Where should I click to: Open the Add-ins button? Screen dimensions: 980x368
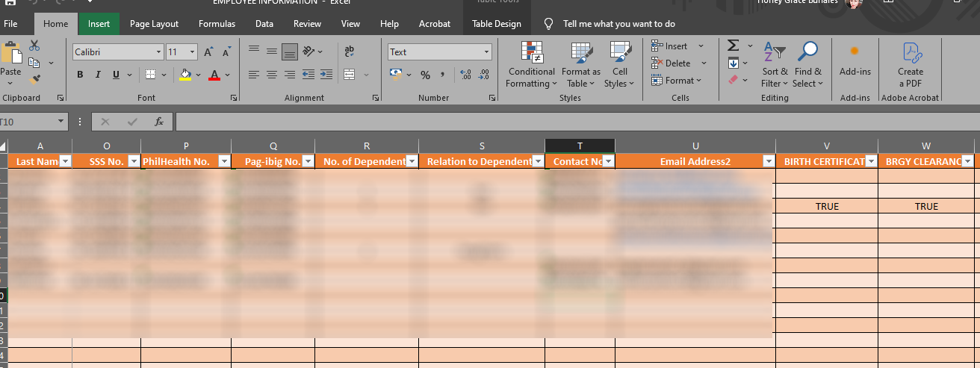855,60
